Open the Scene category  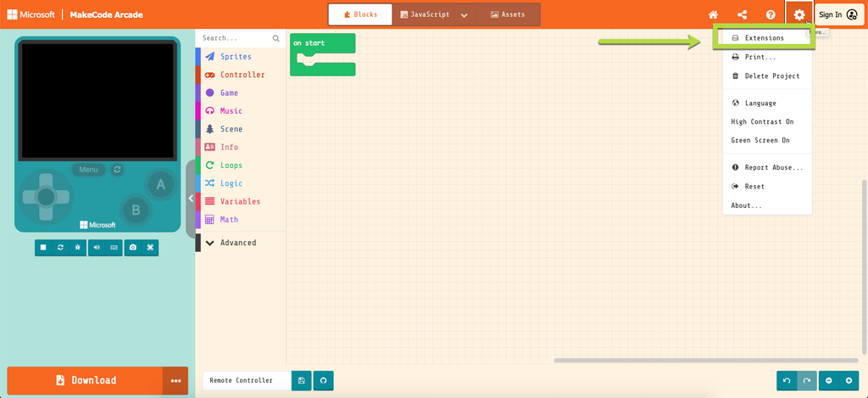click(240, 129)
